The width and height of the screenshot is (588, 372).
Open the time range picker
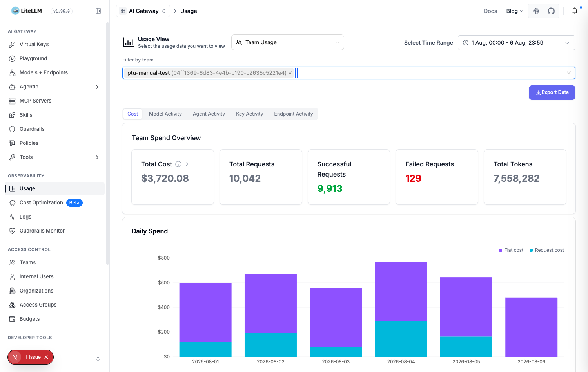(x=516, y=43)
